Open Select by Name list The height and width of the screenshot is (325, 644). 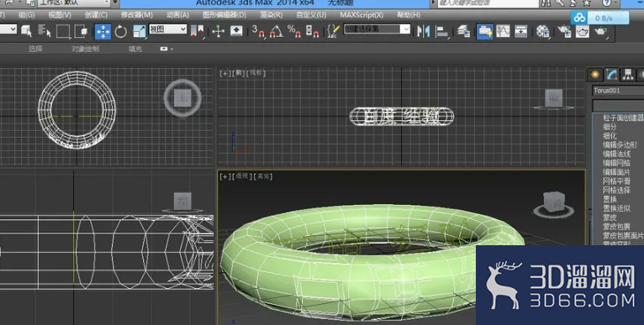[45, 31]
